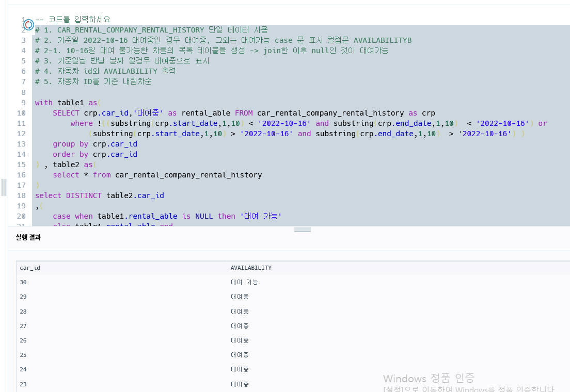Select result cell car_id 29
This screenshot has width=570, height=392.
click(x=23, y=297)
